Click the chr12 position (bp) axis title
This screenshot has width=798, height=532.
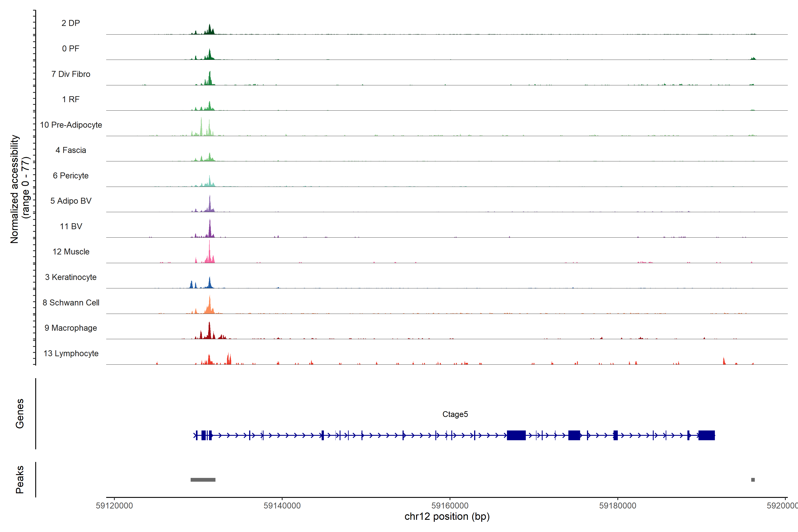click(x=447, y=516)
